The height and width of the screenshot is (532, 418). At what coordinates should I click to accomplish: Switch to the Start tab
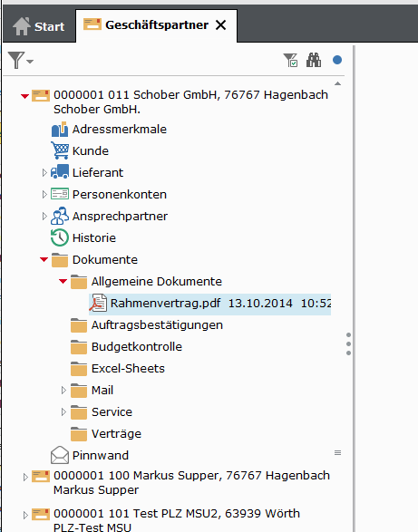[39, 26]
